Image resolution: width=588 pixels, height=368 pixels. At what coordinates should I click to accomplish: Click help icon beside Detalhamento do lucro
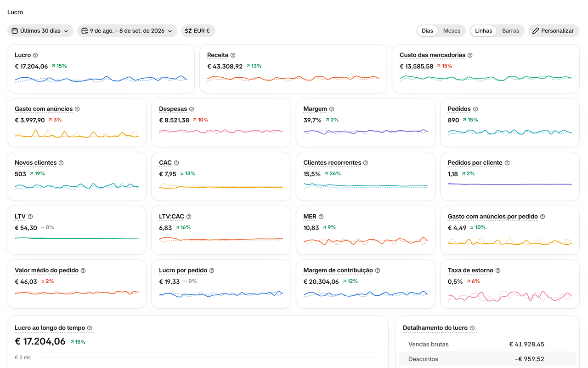point(472,328)
